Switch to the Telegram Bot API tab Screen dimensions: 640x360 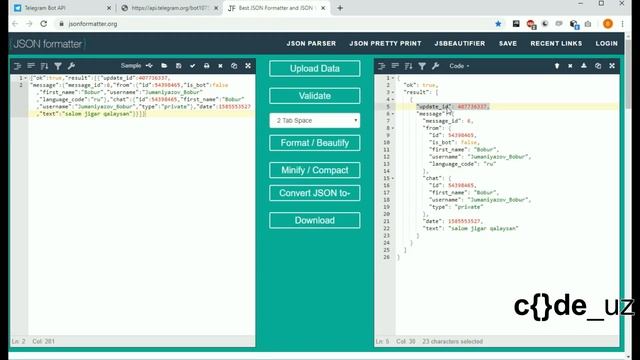61,8
